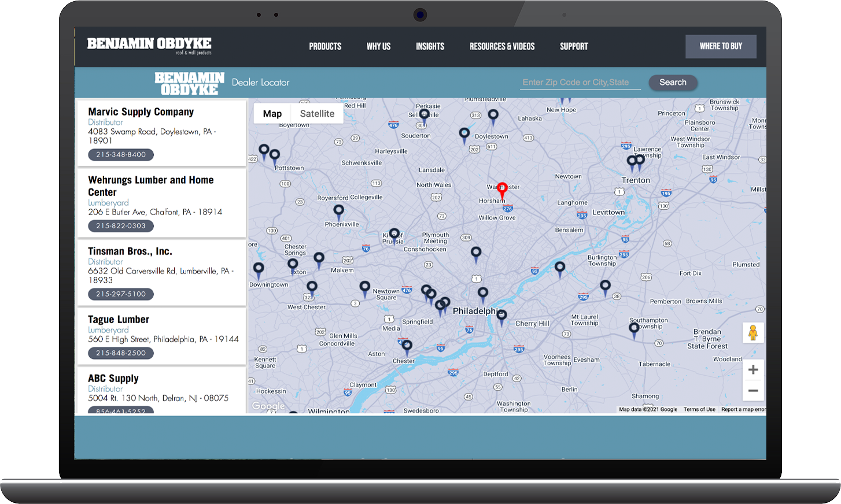Click the dealer pin near Doylestown
The height and width of the screenshot is (504, 841).
(x=464, y=135)
